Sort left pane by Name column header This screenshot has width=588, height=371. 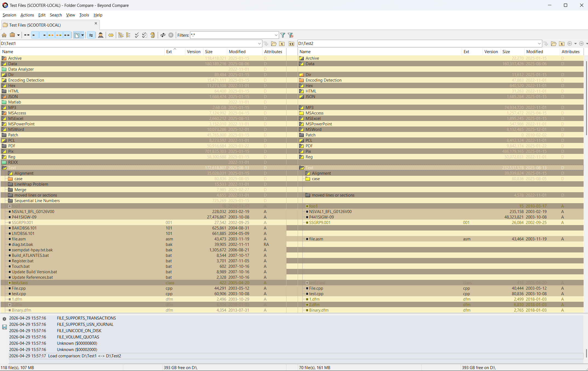pos(82,51)
